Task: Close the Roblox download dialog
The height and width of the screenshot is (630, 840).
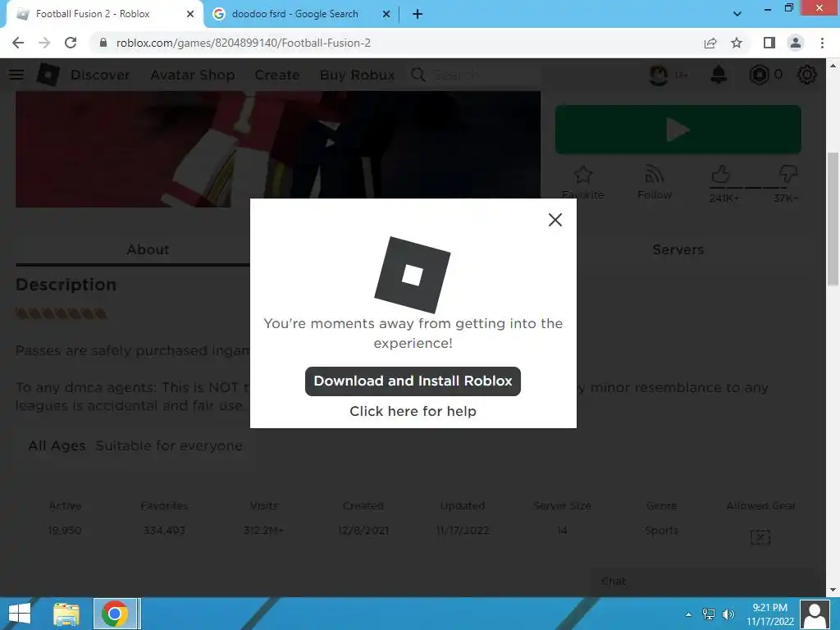Action: pyautogui.click(x=555, y=220)
